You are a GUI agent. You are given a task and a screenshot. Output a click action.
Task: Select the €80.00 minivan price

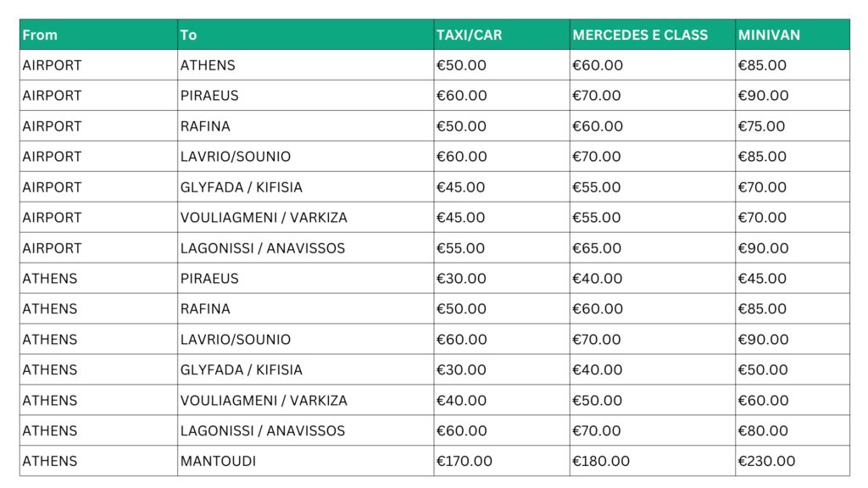pyautogui.click(x=763, y=430)
